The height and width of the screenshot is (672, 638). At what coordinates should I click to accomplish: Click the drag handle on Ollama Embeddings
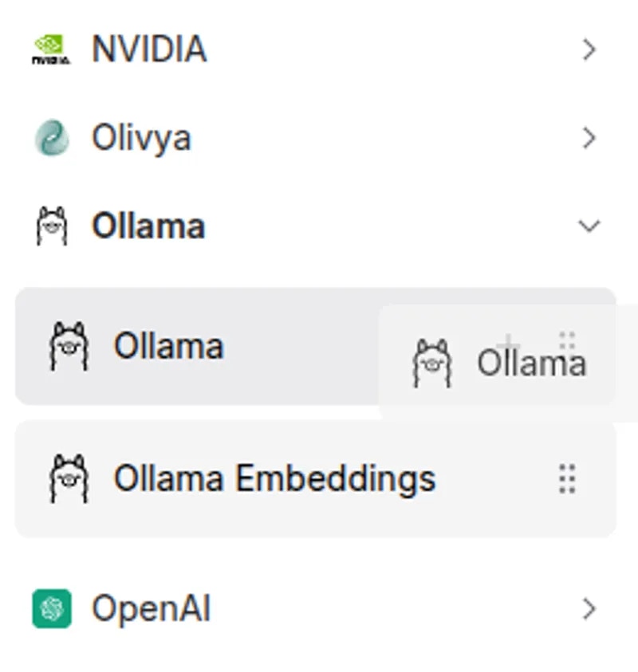tap(567, 477)
